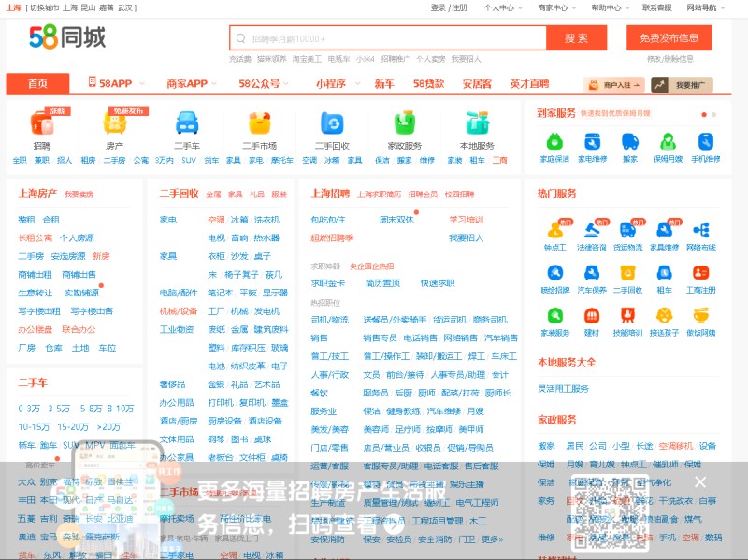Show the first 到家服务 carousel page dot

click(704, 114)
